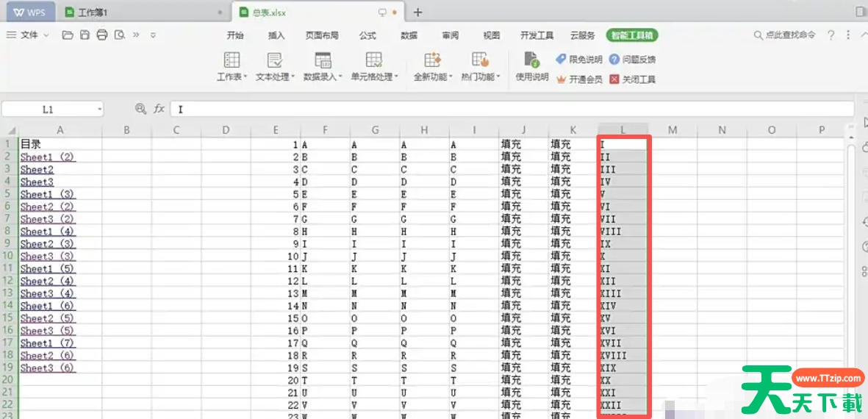Click the window layout icon at top right
This screenshot has width=868, height=419.
pos(861,12)
